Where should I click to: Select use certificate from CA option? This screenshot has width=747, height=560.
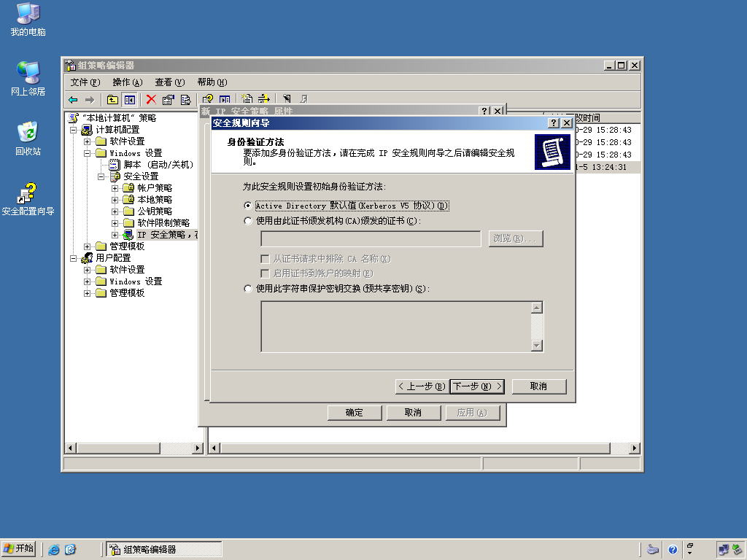point(247,221)
